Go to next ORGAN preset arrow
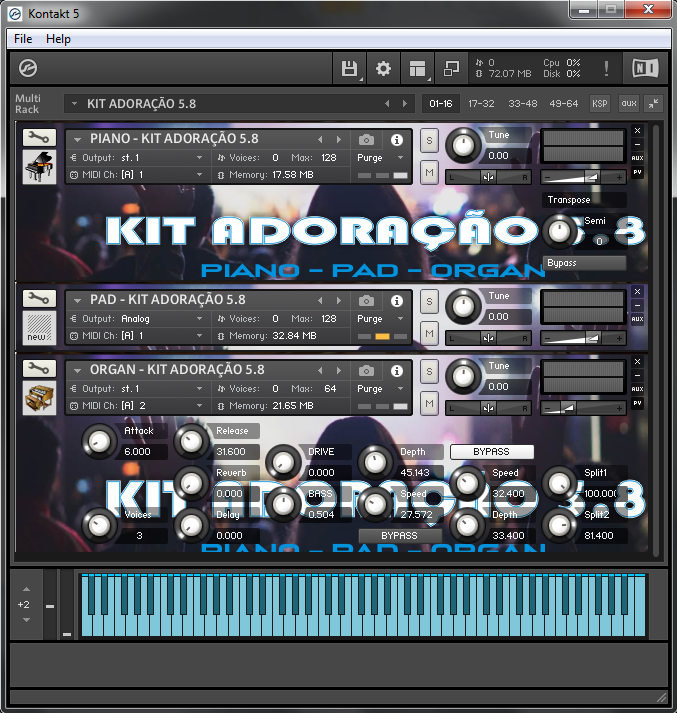This screenshot has height=713, width=677. point(339,371)
